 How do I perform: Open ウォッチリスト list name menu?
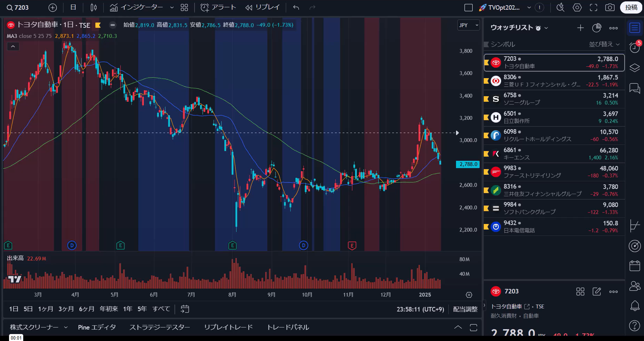pyautogui.click(x=519, y=28)
